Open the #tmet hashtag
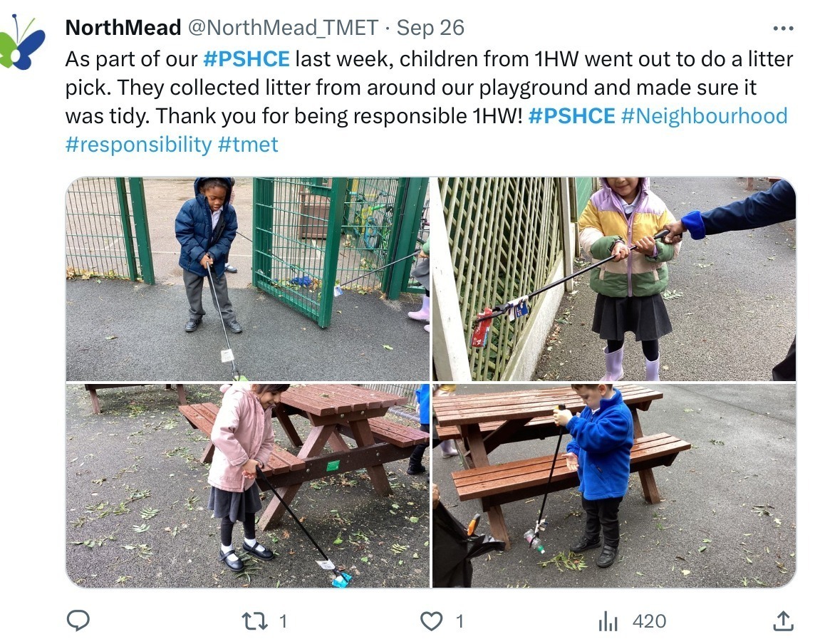The height and width of the screenshot is (644, 815). click(x=248, y=145)
